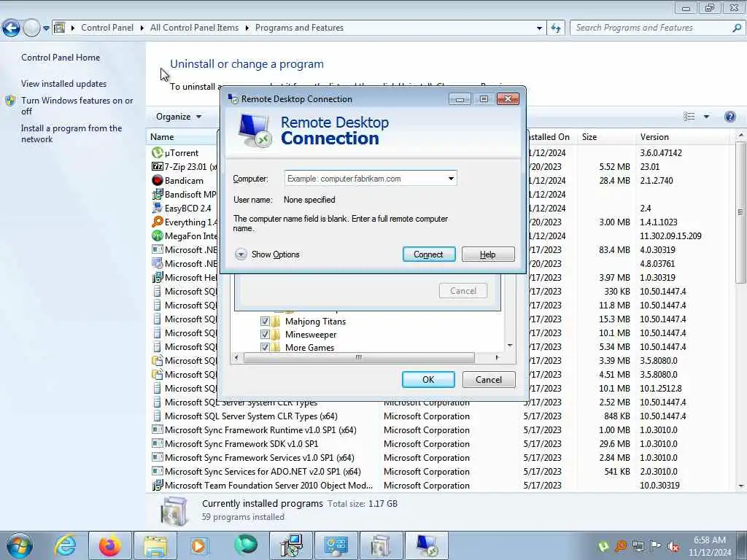Open the Organize dropdown menu

[x=179, y=117]
